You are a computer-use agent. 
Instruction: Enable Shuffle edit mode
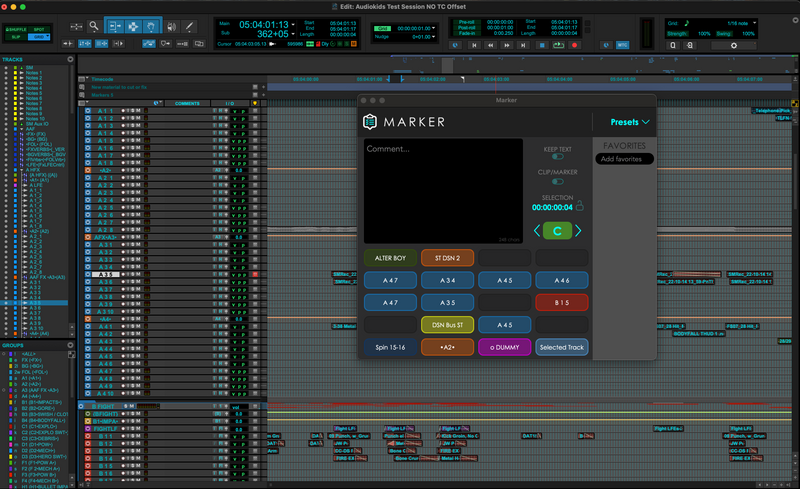[16, 30]
